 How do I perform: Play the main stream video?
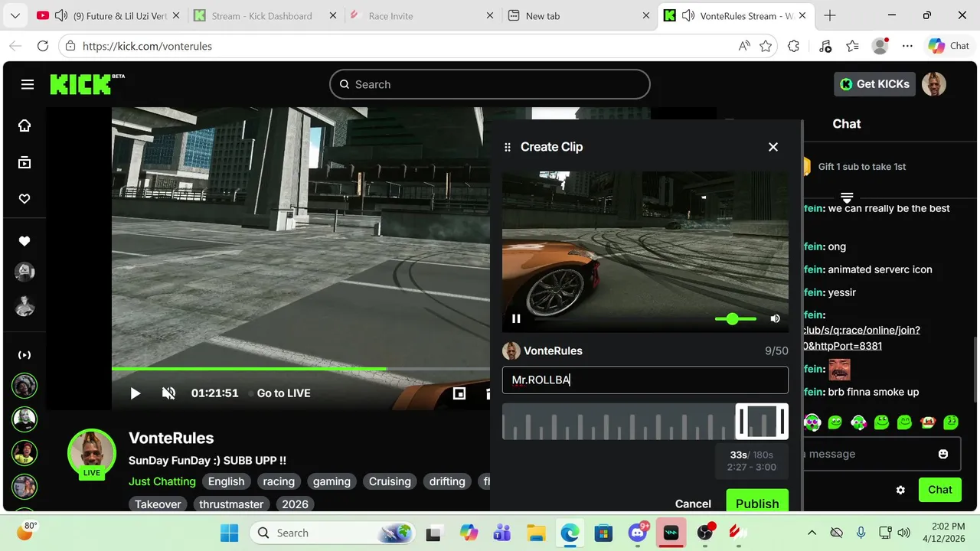(x=136, y=393)
